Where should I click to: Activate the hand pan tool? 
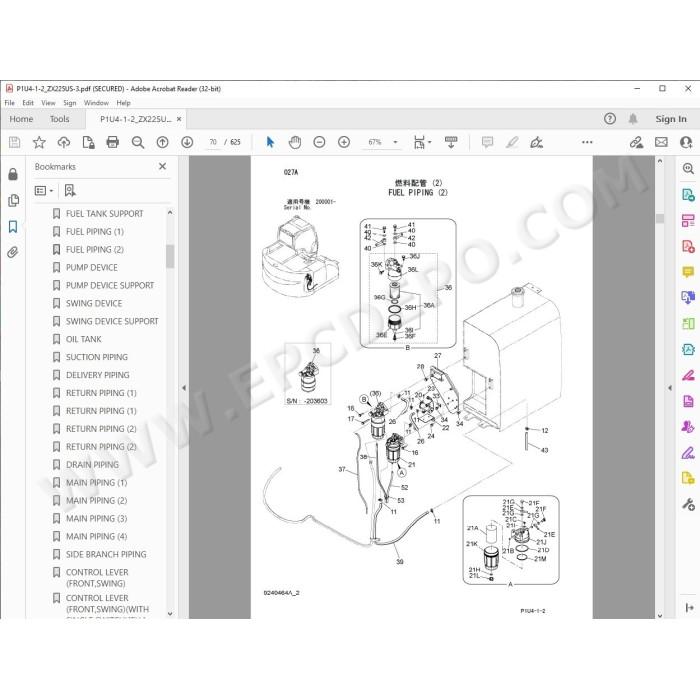click(295, 142)
